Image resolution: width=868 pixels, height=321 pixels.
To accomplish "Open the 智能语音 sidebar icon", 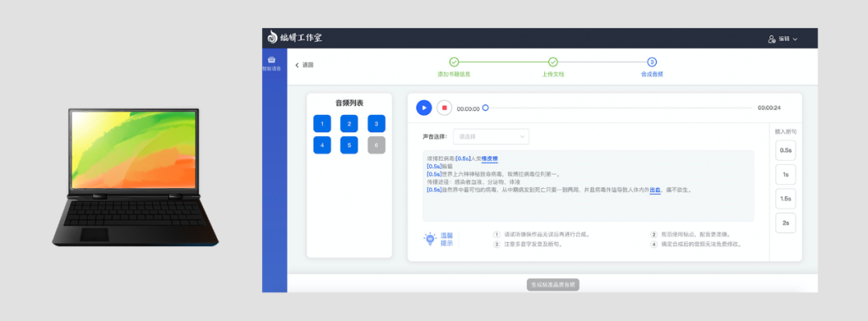I will pos(272,60).
